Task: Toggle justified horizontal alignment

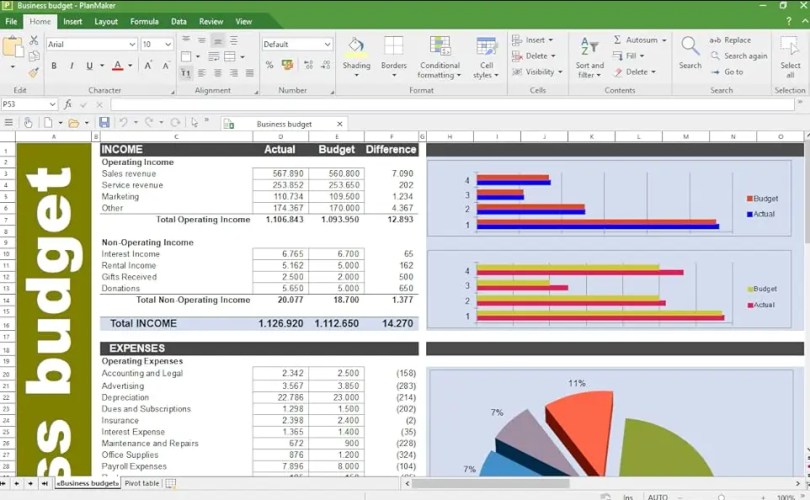Action: click(x=250, y=73)
